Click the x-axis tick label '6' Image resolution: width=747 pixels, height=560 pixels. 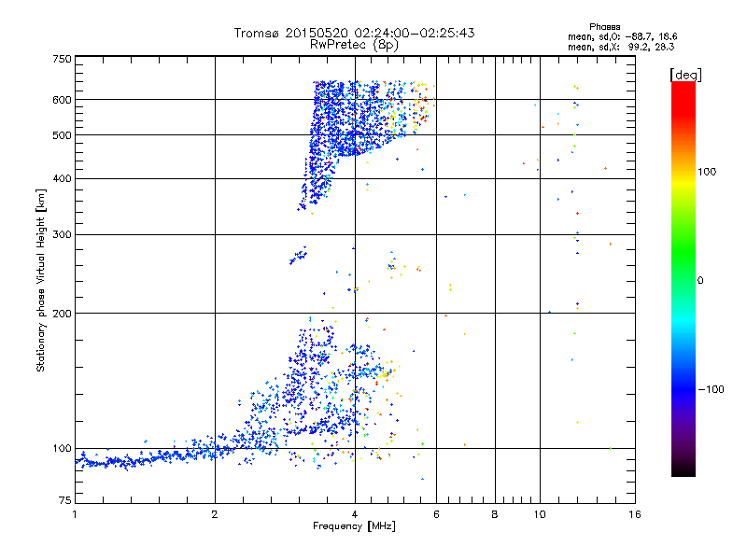click(436, 514)
